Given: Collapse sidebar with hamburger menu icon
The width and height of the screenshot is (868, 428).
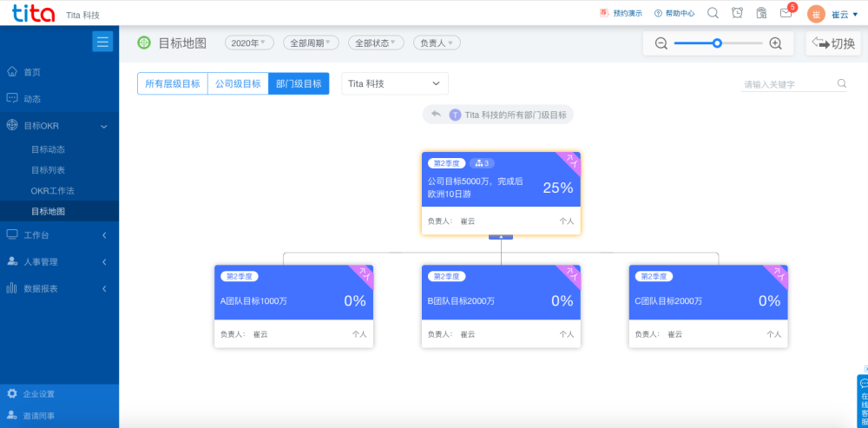Looking at the screenshot, I should (102, 42).
